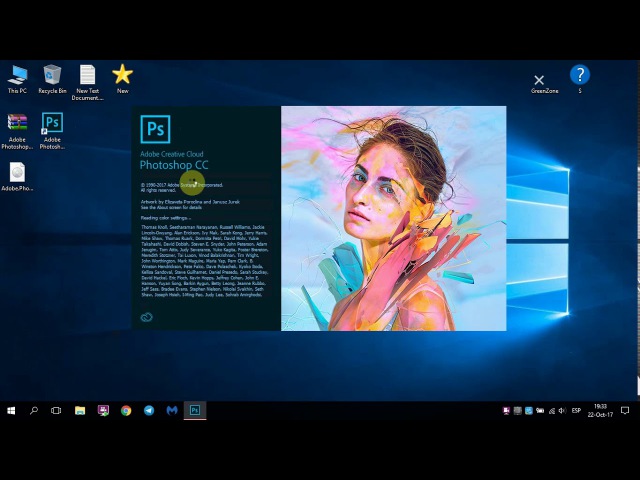
Task: Open the volume speaker tray icon
Action: (562, 411)
